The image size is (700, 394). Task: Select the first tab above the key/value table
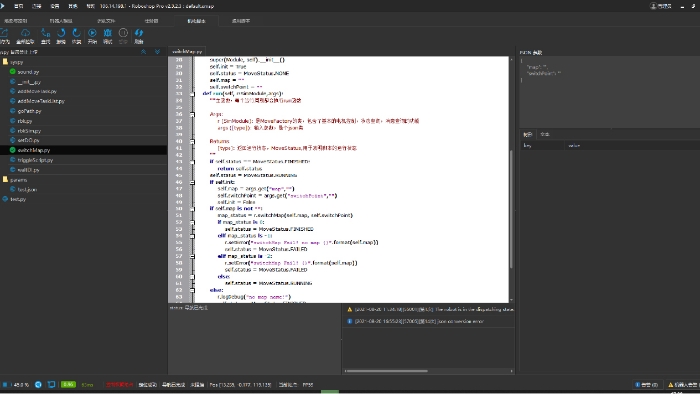pyautogui.click(x=528, y=134)
